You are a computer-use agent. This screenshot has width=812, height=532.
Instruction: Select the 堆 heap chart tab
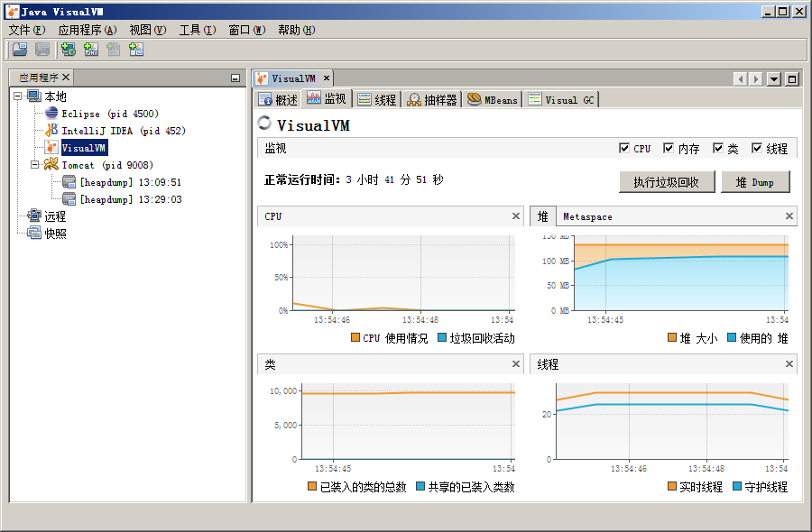click(543, 216)
